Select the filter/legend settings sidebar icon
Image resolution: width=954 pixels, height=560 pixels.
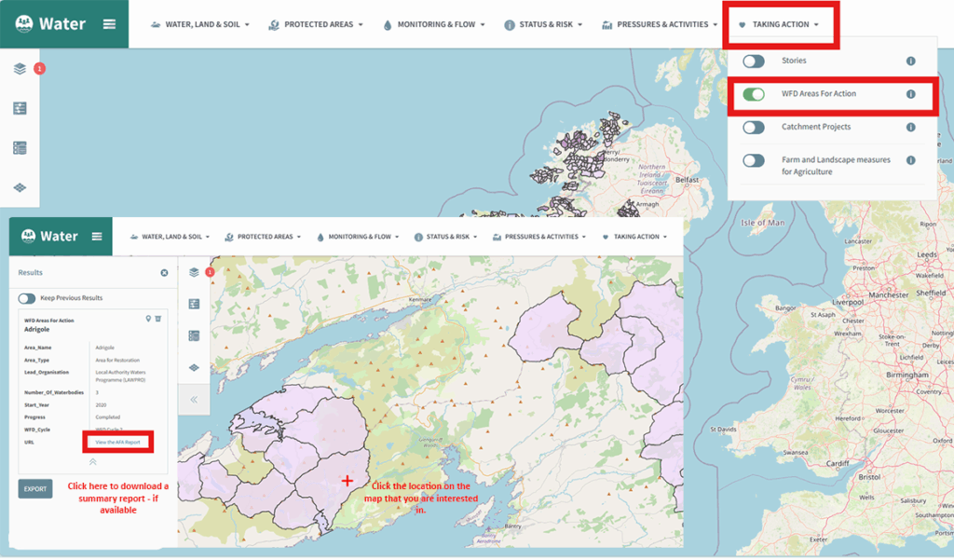pyautogui.click(x=20, y=108)
